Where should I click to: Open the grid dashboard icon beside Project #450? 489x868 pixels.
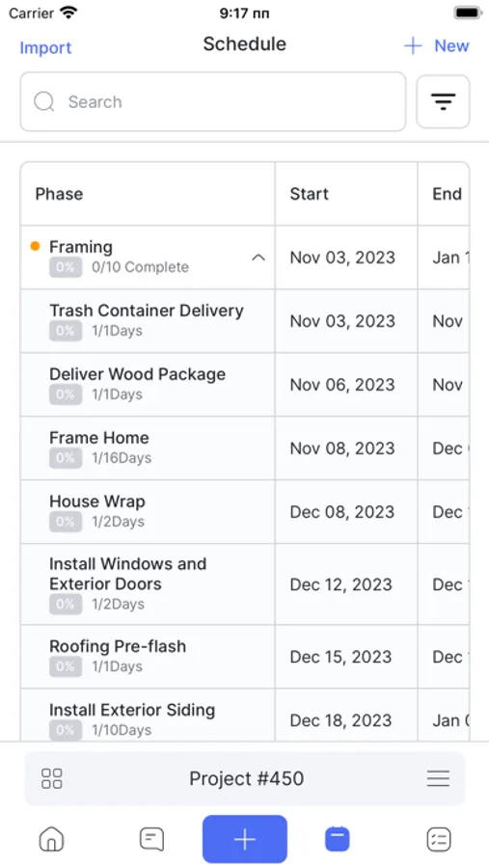coord(52,778)
